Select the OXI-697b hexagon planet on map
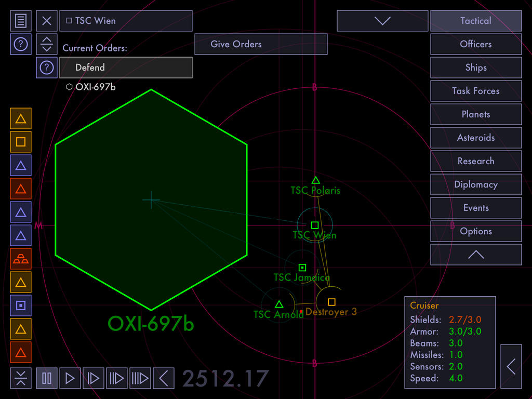This screenshot has height=399, width=532. click(151, 200)
